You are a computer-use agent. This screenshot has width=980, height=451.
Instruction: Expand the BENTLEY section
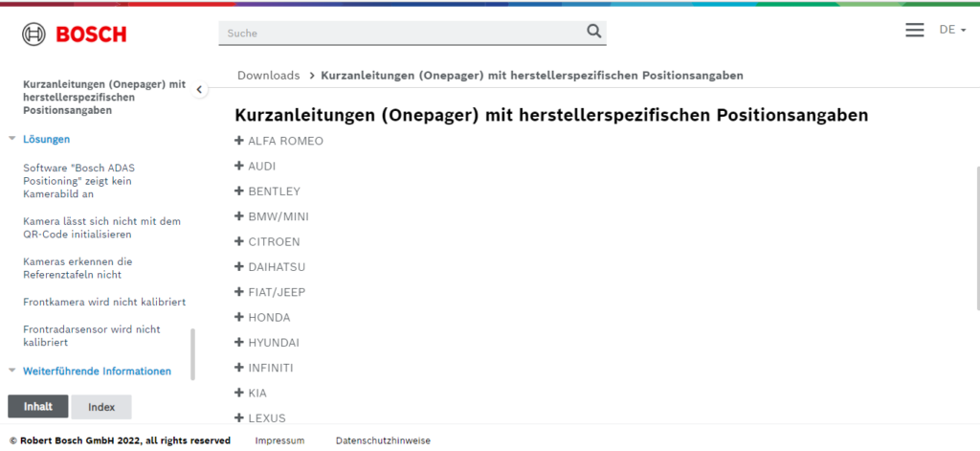(268, 192)
